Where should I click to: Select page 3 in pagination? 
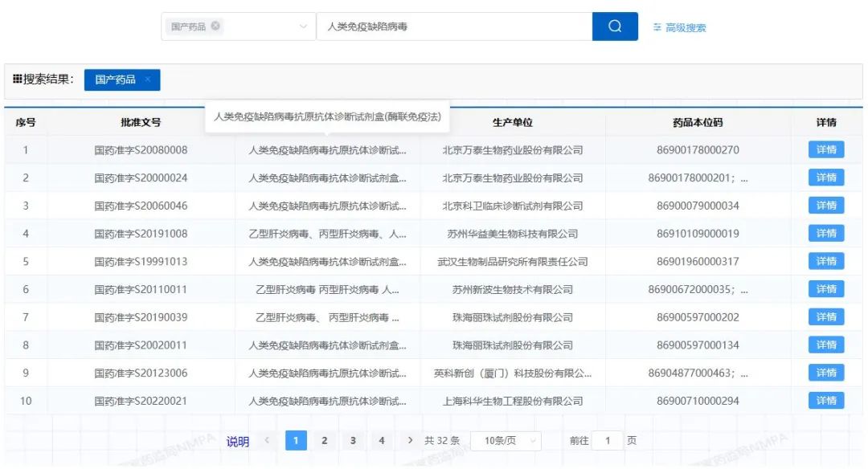(353, 441)
